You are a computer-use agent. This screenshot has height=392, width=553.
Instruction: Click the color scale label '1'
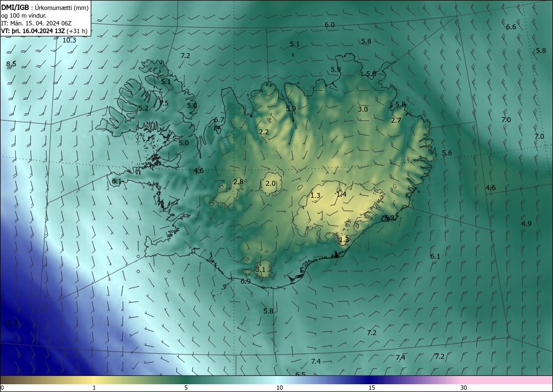(x=94, y=388)
